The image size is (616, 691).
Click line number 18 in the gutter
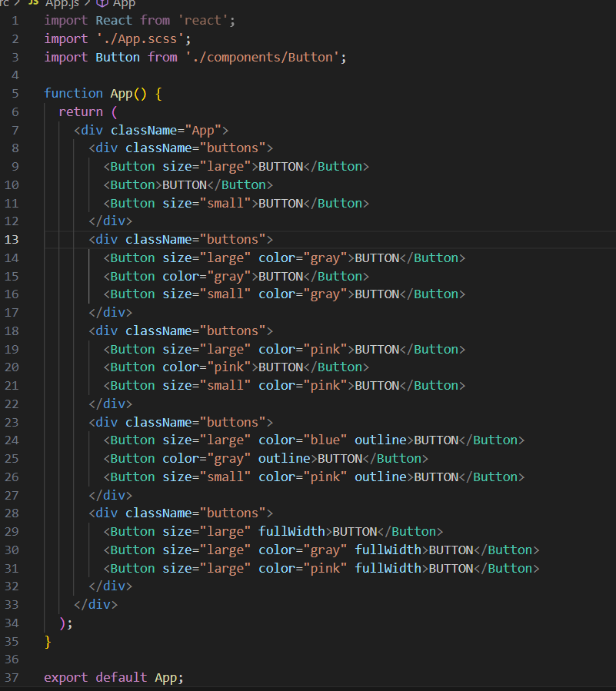[x=12, y=331]
